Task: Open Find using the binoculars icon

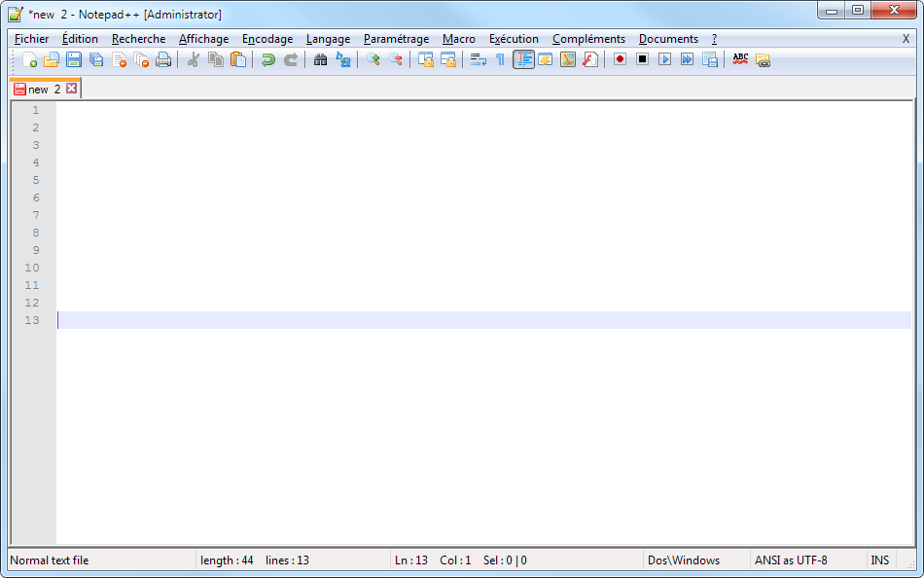Action: pyautogui.click(x=320, y=59)
